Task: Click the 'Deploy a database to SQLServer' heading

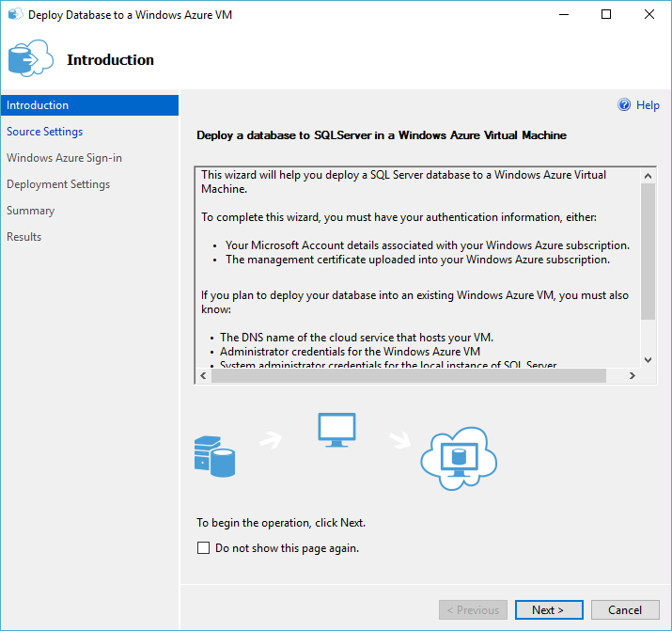Action: coord(382,135)
